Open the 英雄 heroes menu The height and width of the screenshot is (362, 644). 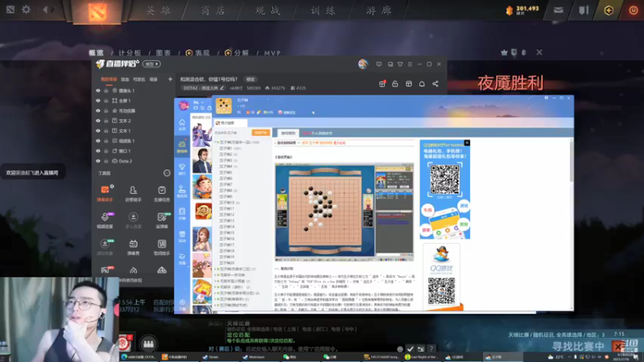tap(158, 10)
